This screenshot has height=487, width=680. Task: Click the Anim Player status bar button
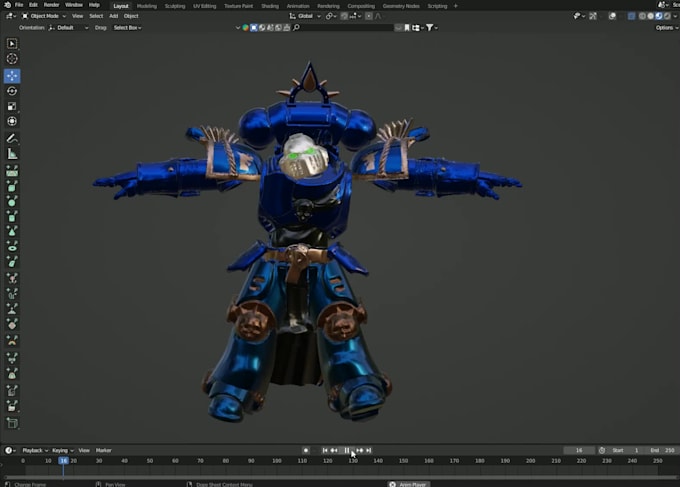pos(409,484)
